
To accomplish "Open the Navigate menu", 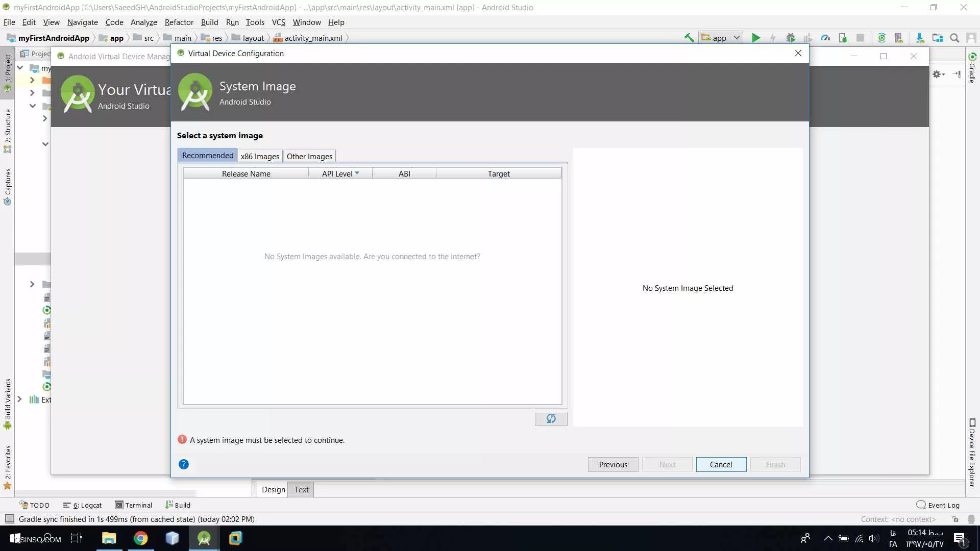I will tap(82, 22).
